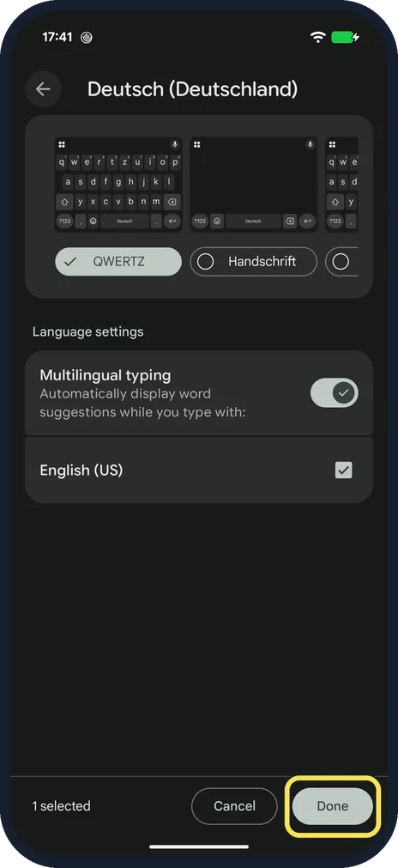The height and width of the screenshot is (868, 398).
Task: Tap the battery charging indicator
Action: (346, 37)
